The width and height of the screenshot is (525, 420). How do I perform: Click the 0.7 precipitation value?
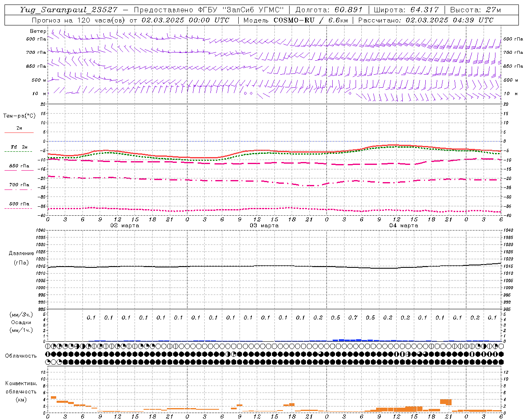pyautogui.click(x=353, y=317)
